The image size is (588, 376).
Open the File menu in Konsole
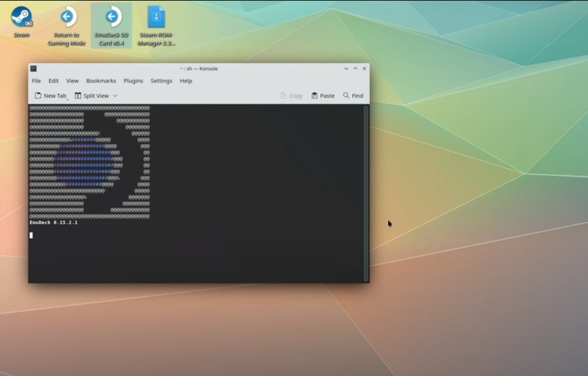(37, 81)
